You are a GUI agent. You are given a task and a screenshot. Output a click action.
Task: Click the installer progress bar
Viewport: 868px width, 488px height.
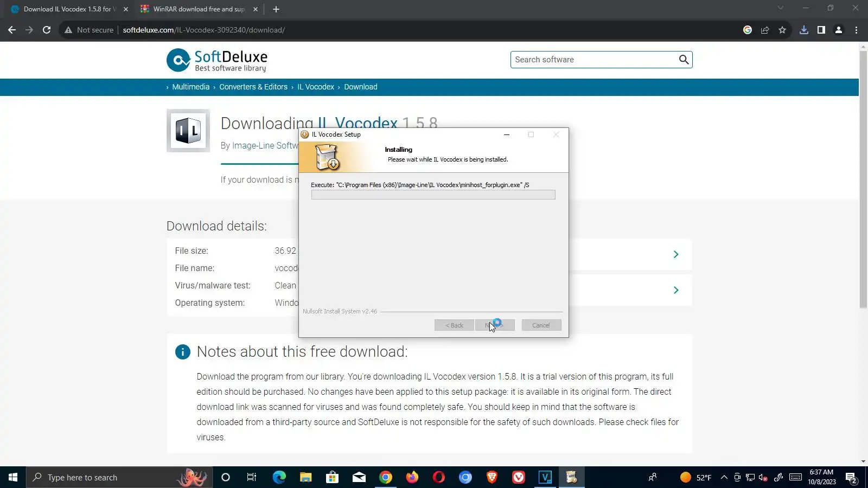pyautogui.click(x=433, y=195)
